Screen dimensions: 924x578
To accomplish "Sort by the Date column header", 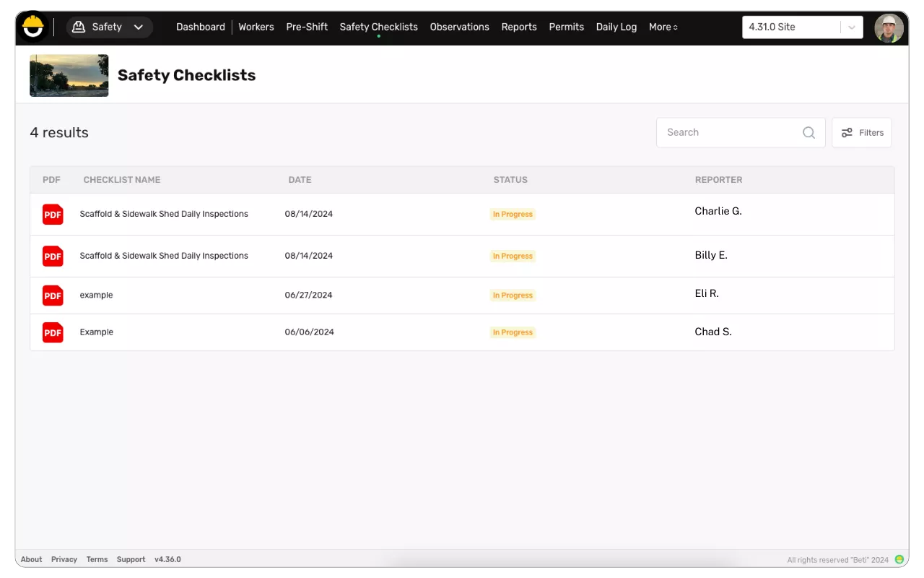I will click(x=300, y=180).
